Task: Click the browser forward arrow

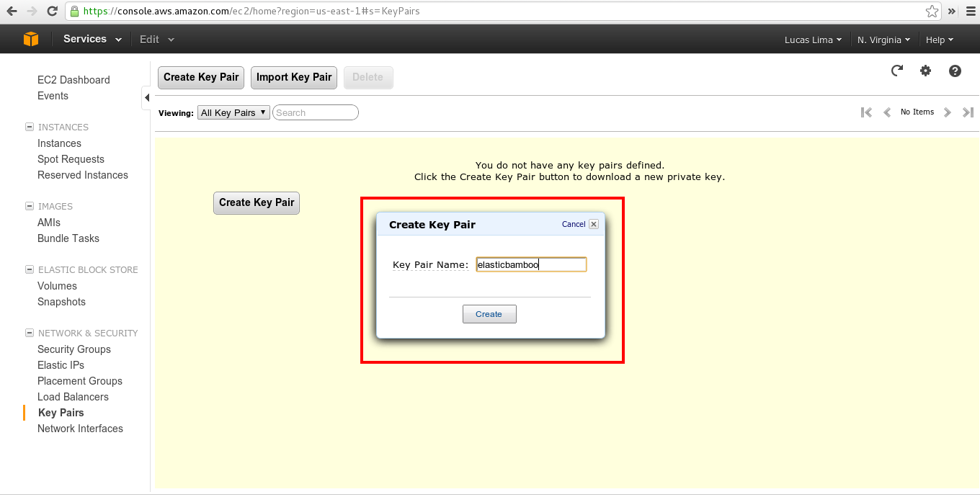Action: (31, 11)
